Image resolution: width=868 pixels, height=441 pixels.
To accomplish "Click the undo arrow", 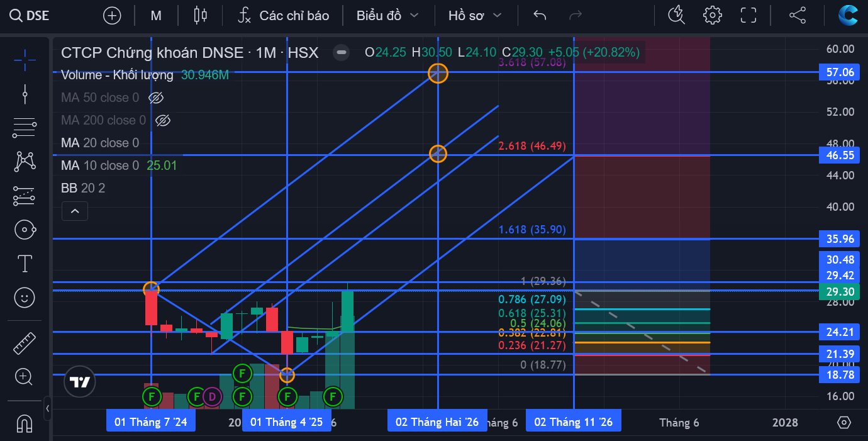I will pyautogui.click(x=540, y=16).
